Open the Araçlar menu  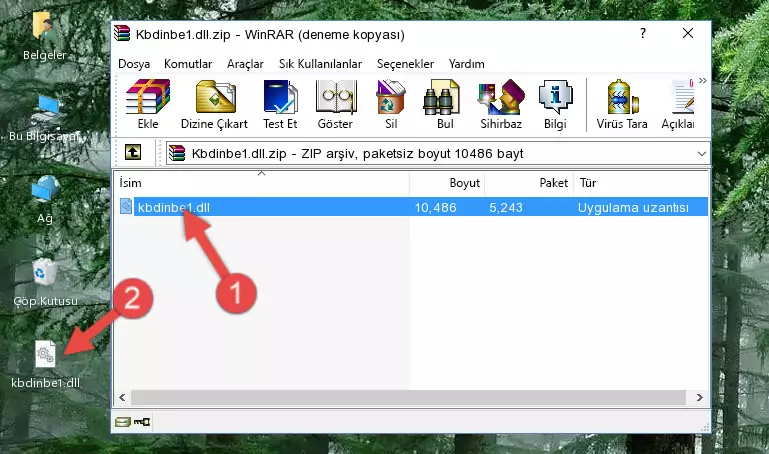245,64
